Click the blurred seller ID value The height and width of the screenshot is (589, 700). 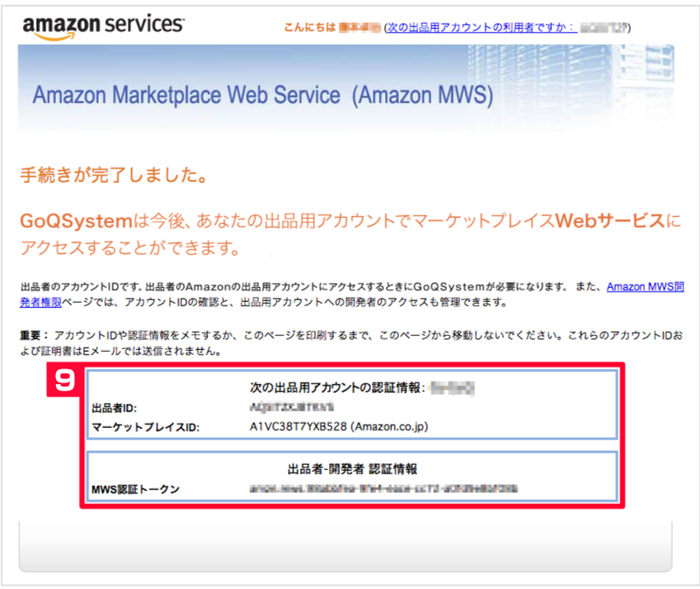pos(291,407)
